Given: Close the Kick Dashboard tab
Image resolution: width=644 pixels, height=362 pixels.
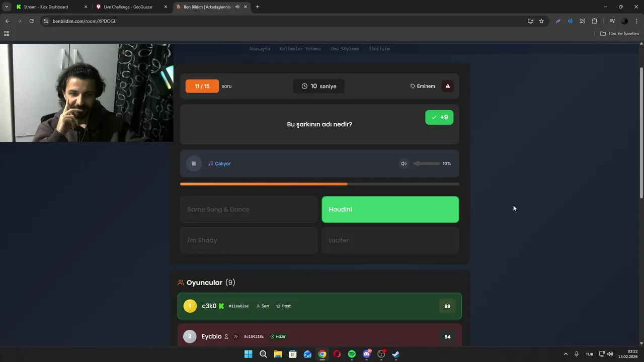Looking at the screenshot, I should [86, 7].
